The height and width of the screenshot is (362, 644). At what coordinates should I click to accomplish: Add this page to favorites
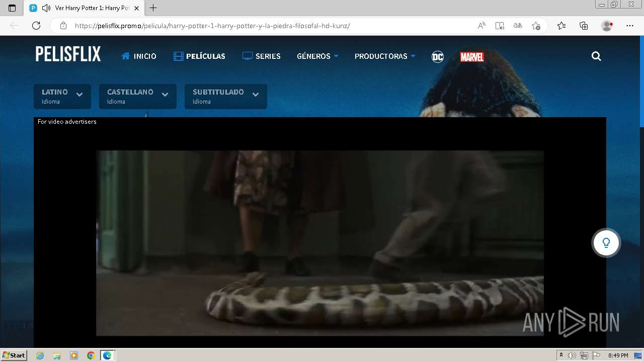[x=536, y=26]
